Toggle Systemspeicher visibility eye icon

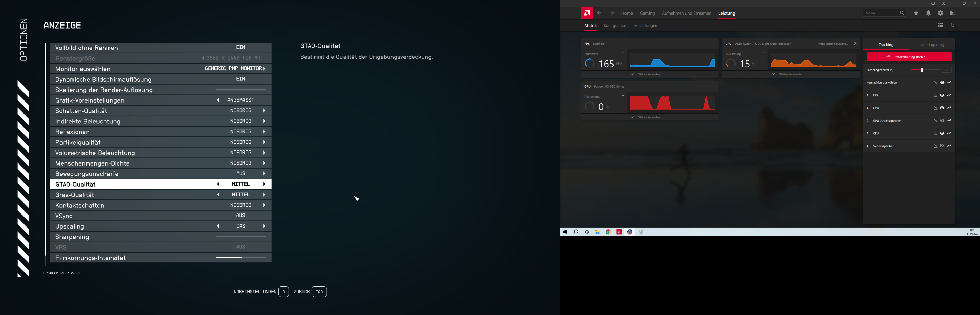(942, 146)
